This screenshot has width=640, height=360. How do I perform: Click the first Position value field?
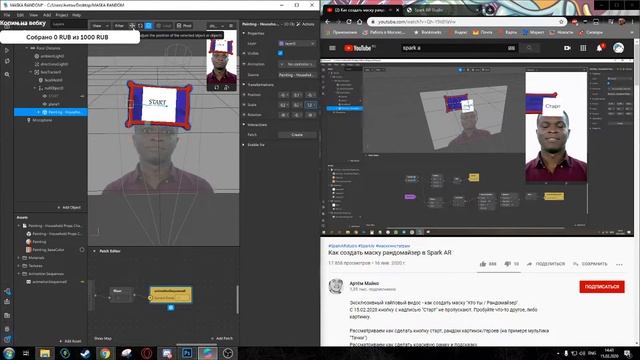(284, 95)
